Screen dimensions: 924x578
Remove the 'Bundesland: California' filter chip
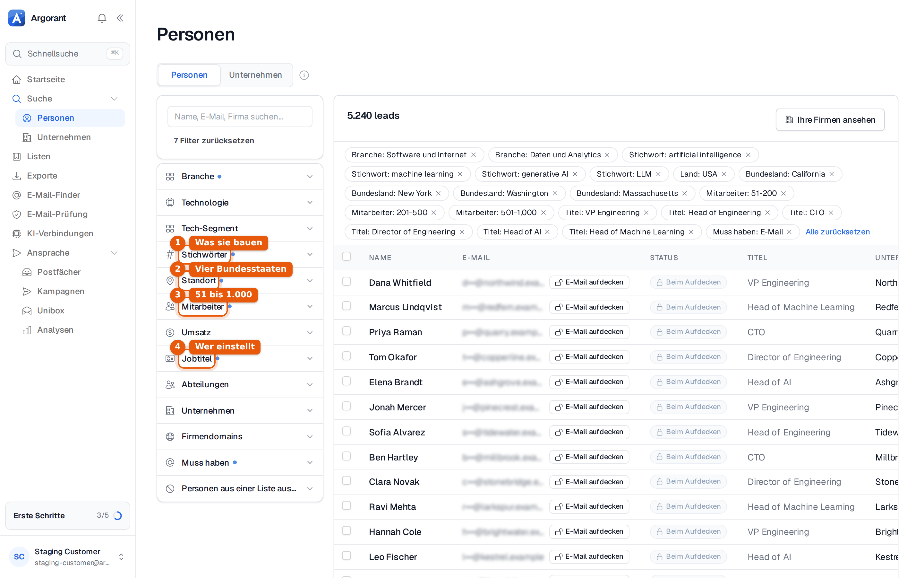coord(832,174)
